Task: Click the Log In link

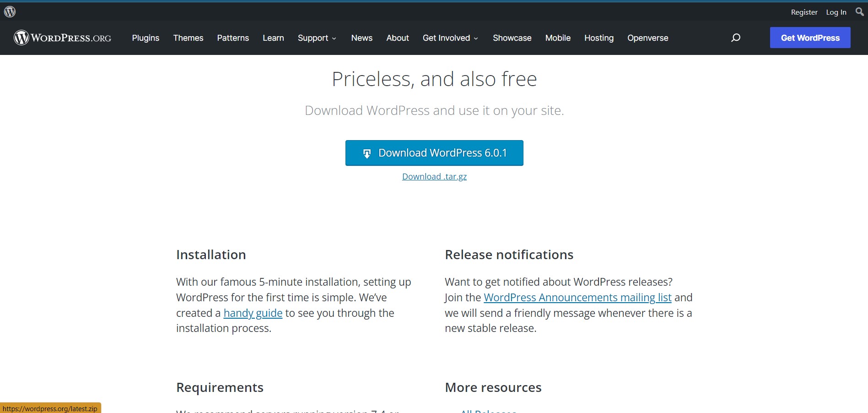Action: [x=836, y=12]
